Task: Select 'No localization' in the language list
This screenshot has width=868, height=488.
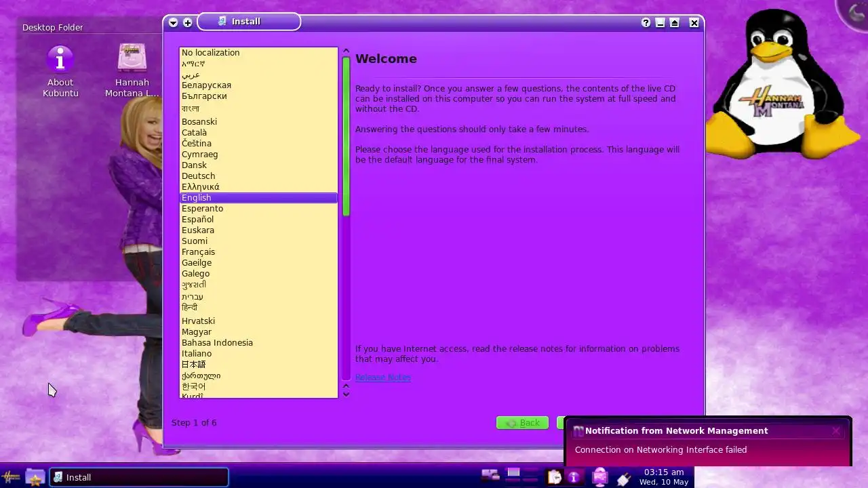Action: click(x=258, y=53)
